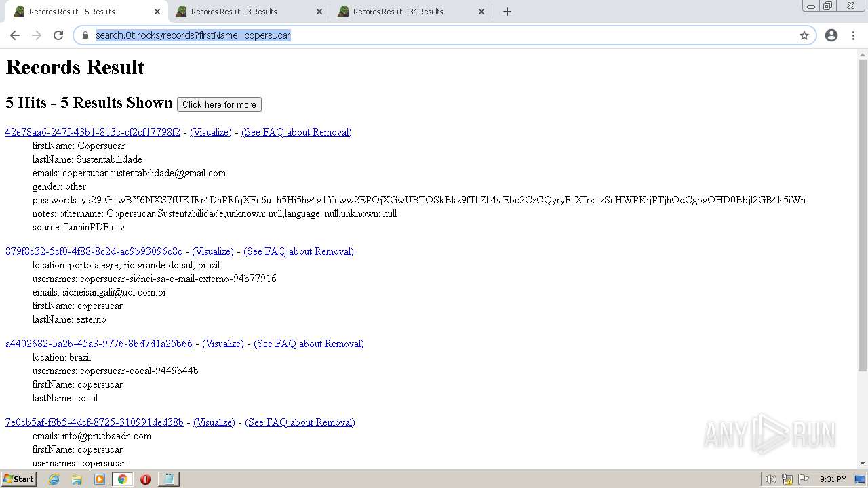Click the 9:31 PM taskbar clock

(x=833, y=479)
